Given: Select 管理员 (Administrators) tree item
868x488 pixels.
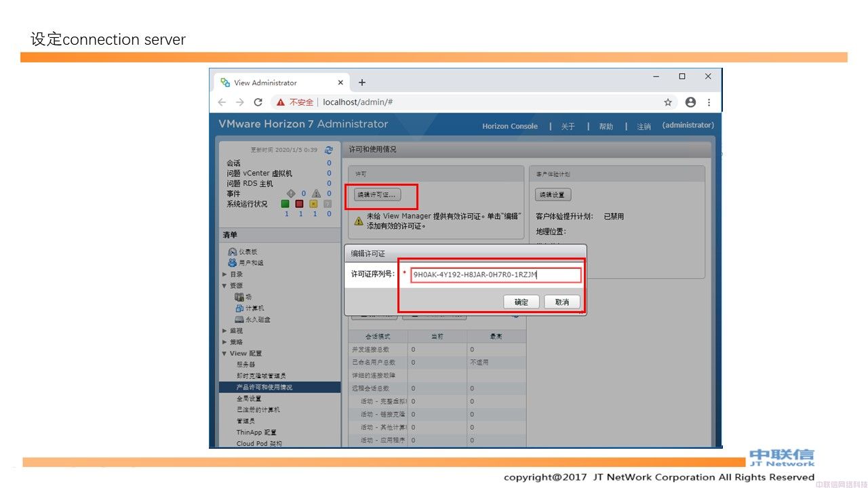Looking at the screenshot, I should [x=246, y=421].
